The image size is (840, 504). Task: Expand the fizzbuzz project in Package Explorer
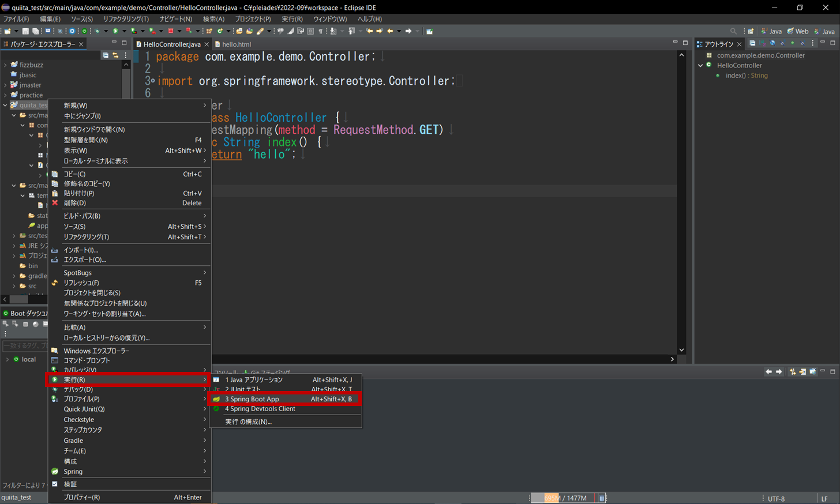5,65
